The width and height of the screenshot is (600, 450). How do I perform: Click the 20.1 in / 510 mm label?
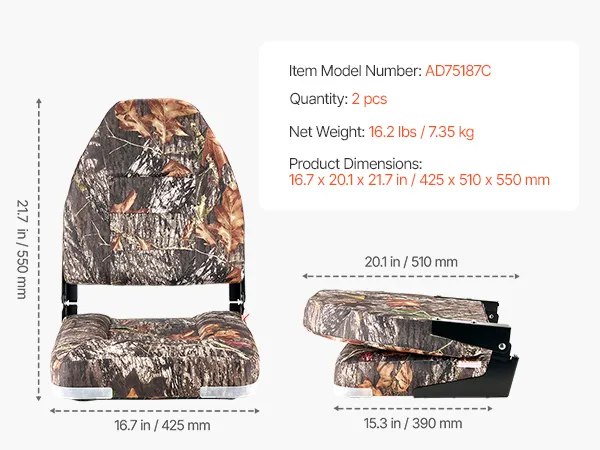410,262
